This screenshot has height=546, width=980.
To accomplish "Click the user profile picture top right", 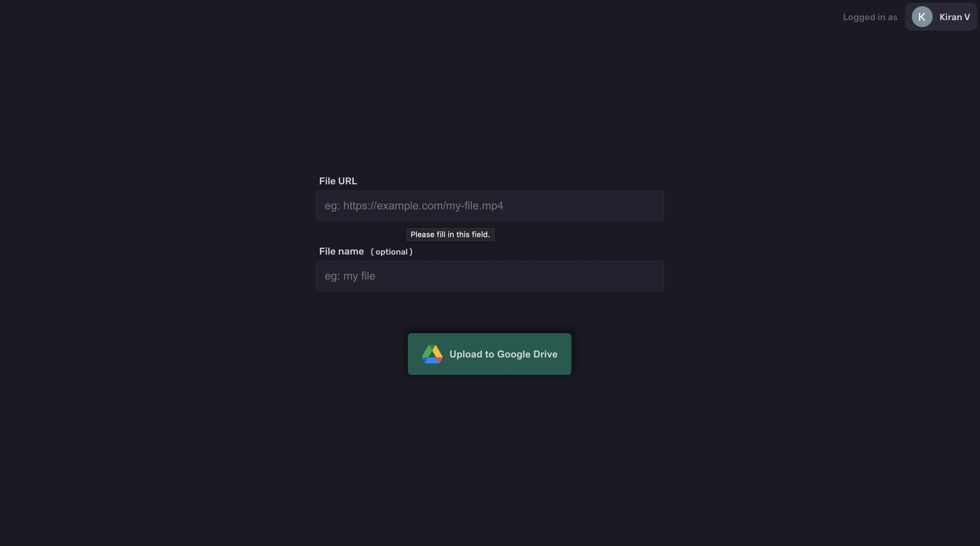I will pyautogui.click(x=922, y=17).
